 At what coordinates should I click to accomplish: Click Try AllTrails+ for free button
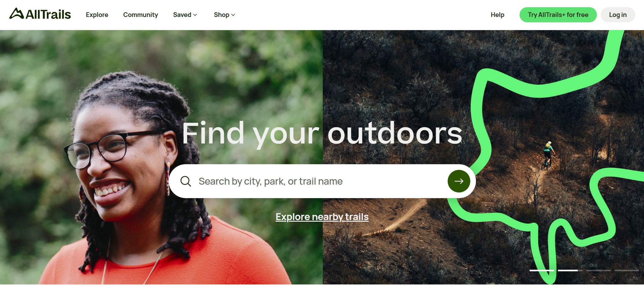pos(558,15)
